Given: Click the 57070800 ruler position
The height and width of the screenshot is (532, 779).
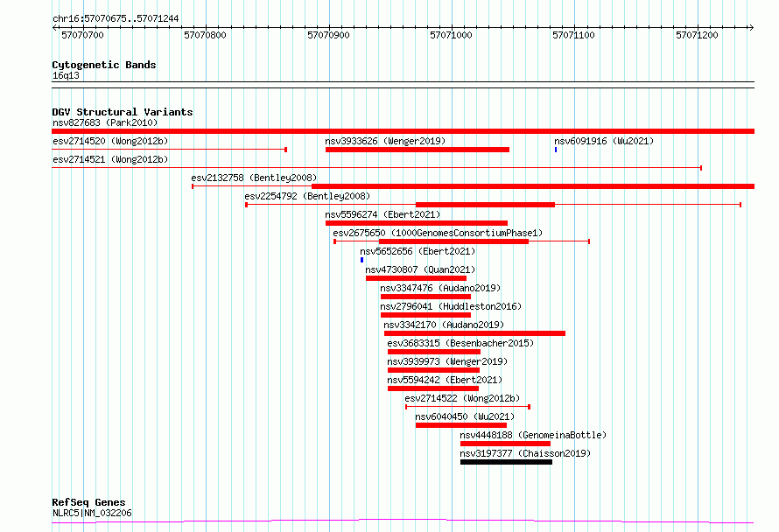Looking at the screenshot, I should coord(205,35).
